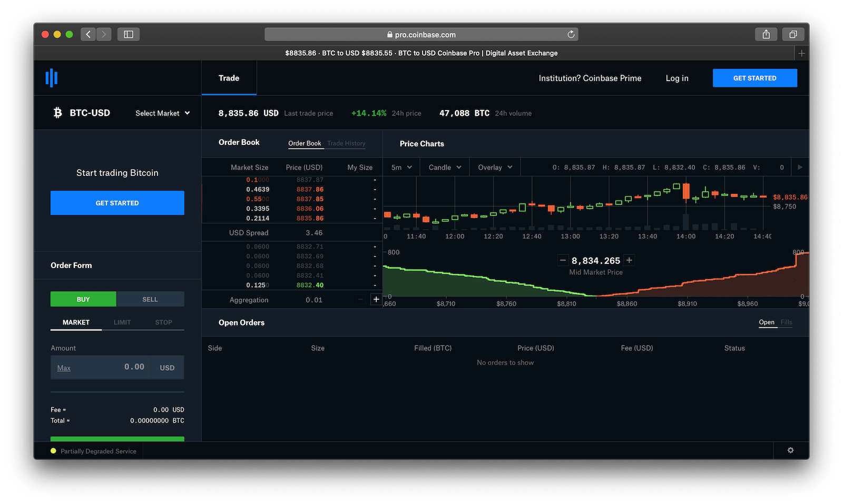
Task: Open the Candle chart type dropdown
Action: tap(445, 167)
